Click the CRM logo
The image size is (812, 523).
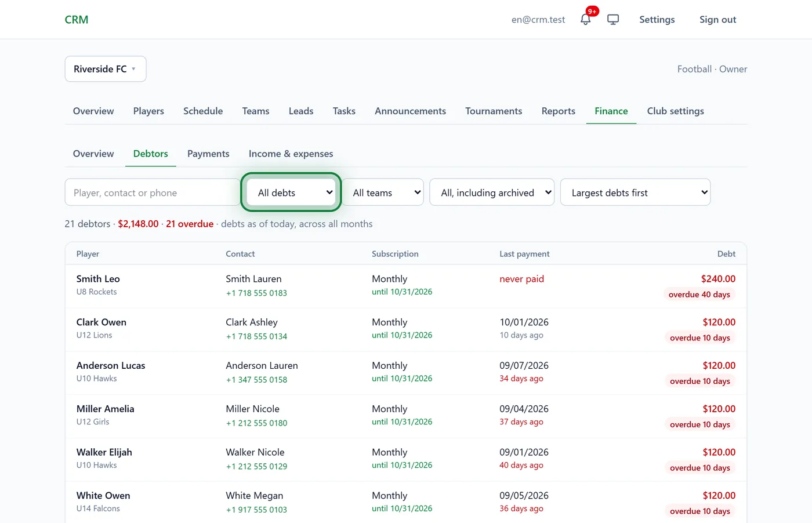coord(77,20)
